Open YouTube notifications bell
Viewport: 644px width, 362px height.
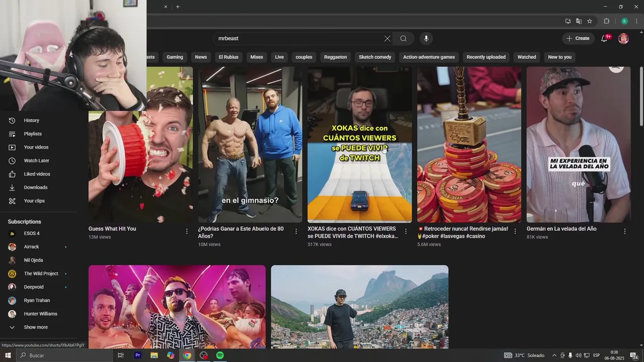[x=604, y=38]
